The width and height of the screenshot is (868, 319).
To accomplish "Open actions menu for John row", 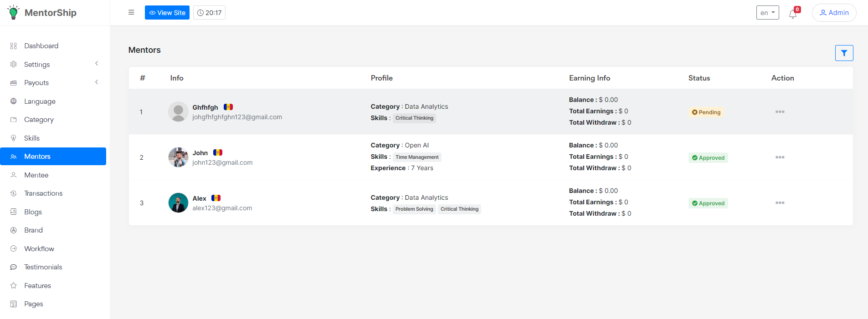I will coord(780,157).
